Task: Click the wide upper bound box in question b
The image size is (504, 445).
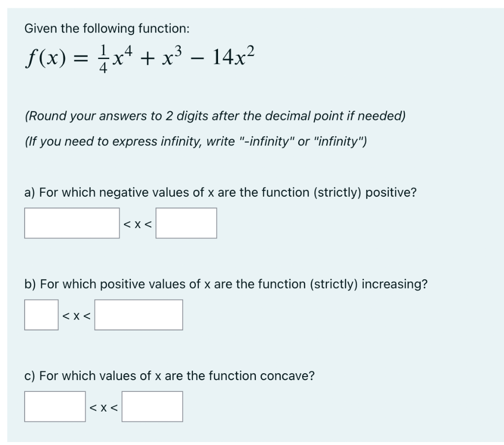Action: tap(138, 315)
